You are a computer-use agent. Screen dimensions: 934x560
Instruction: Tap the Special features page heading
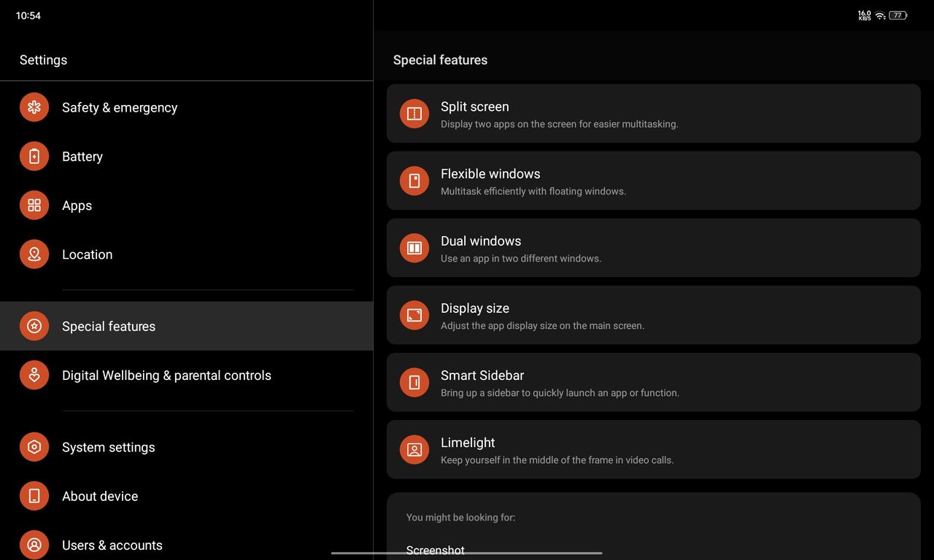pyautogui.click(x=440, y=60)
